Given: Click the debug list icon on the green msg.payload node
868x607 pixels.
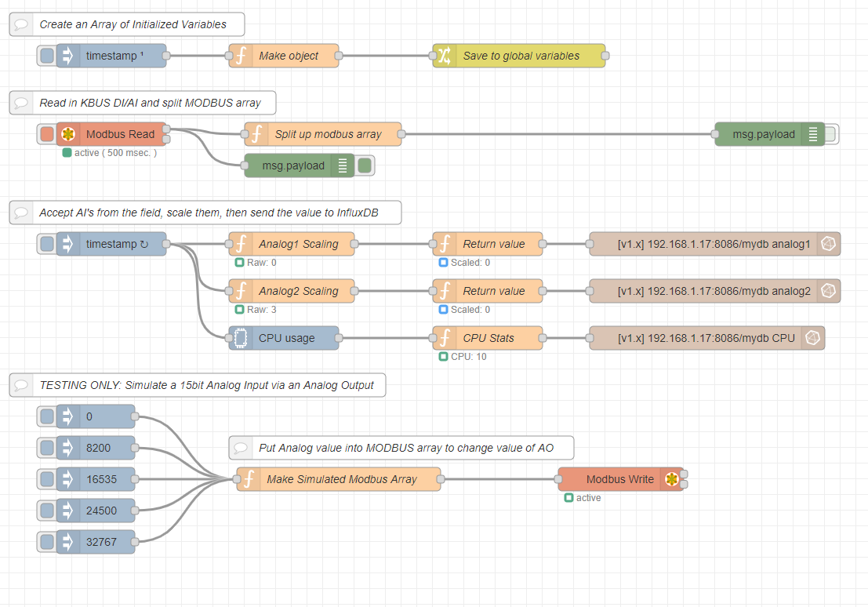Looking at the screenshot, I should [x=343, y=165].
